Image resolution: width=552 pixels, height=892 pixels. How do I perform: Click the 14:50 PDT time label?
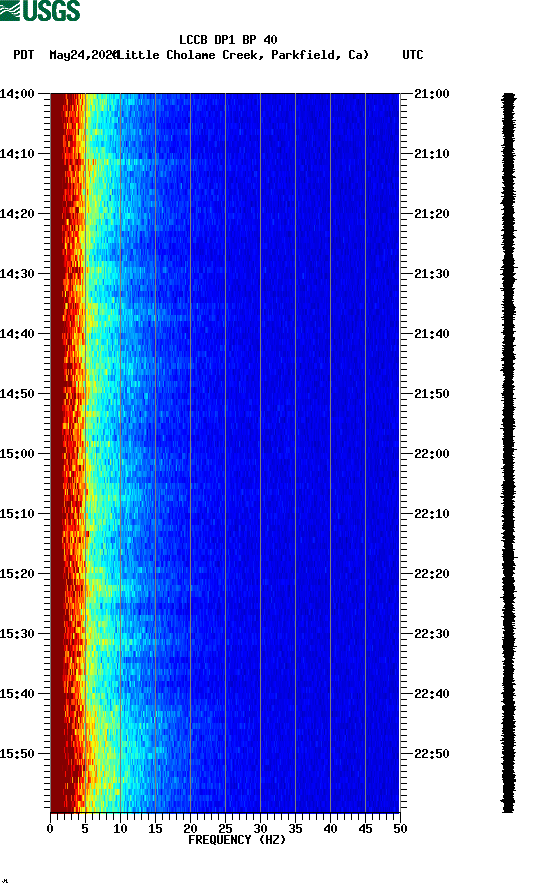18,394
